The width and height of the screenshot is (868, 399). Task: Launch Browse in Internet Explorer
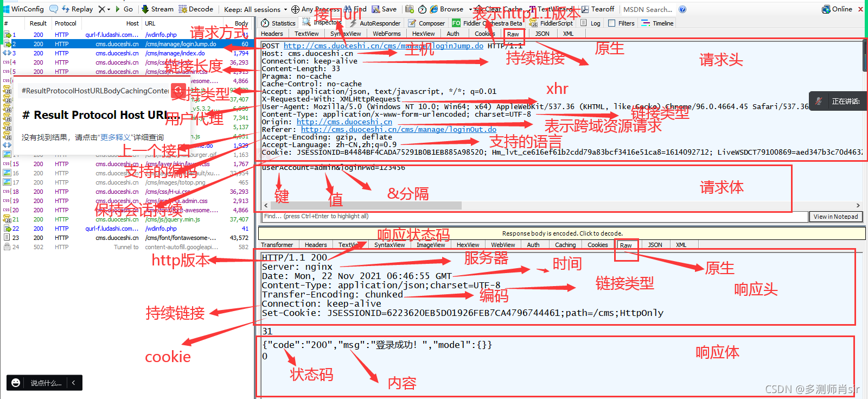coord(447,9)
